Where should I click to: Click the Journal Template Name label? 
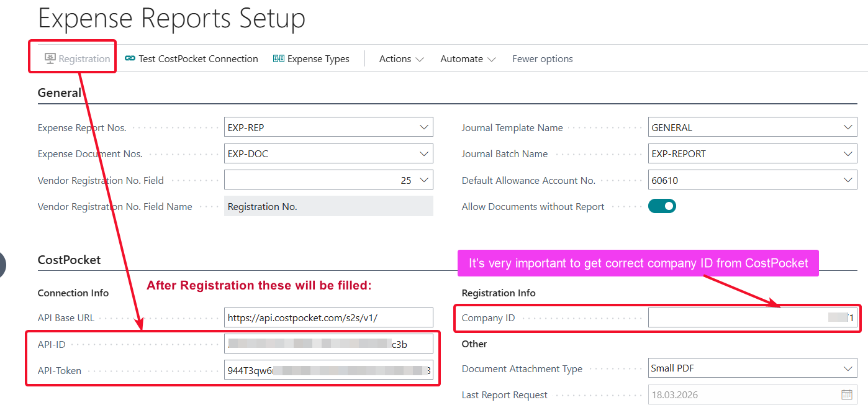pos(512,128)
